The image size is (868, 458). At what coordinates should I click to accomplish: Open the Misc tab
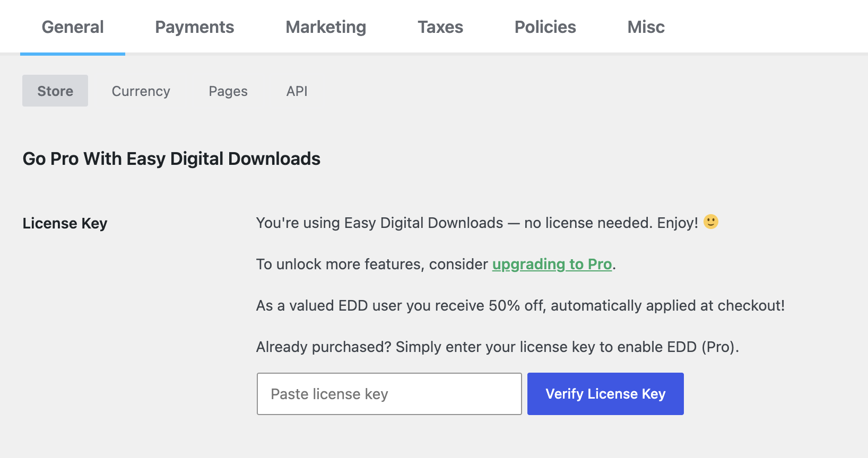[x=646, y=27]
